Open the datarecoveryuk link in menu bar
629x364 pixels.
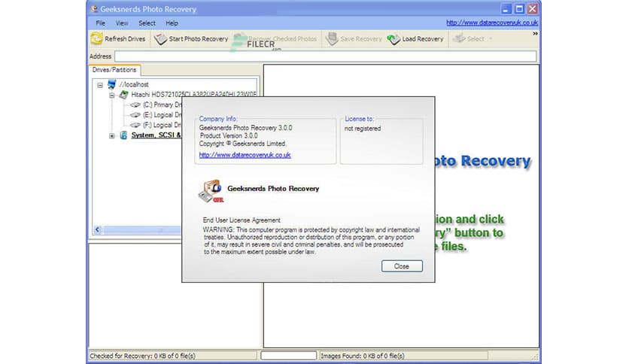pyautogui.click(x=492, y=23)
